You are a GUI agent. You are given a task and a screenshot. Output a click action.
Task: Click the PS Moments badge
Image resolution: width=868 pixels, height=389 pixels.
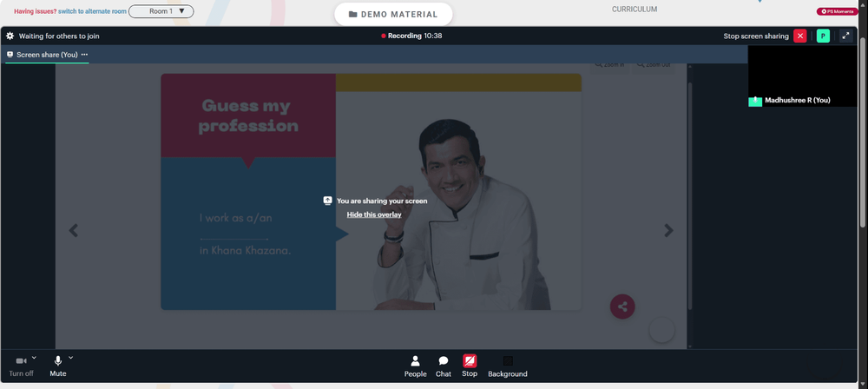(x=837, y=11)
